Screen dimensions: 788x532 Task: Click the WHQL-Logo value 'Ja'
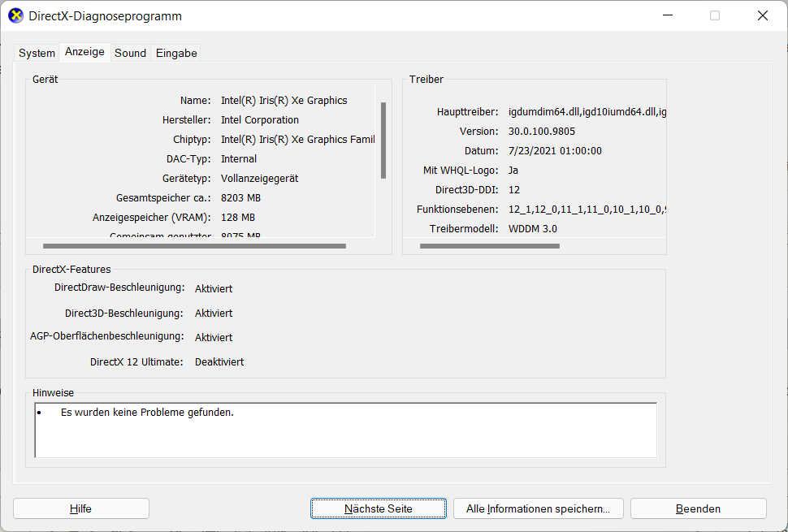coord(513,171)
